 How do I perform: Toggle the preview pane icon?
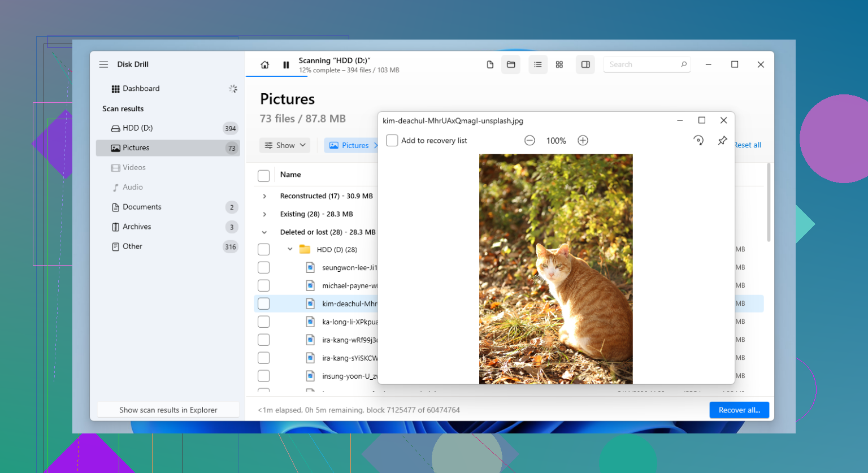[x=585, y=64]
